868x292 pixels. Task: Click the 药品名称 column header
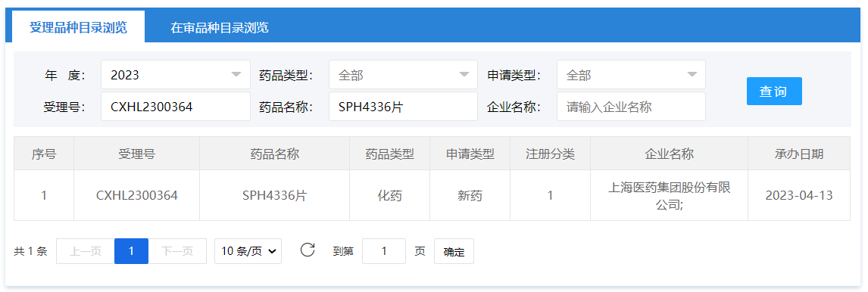pyautogui.click(x=275, y=154)
